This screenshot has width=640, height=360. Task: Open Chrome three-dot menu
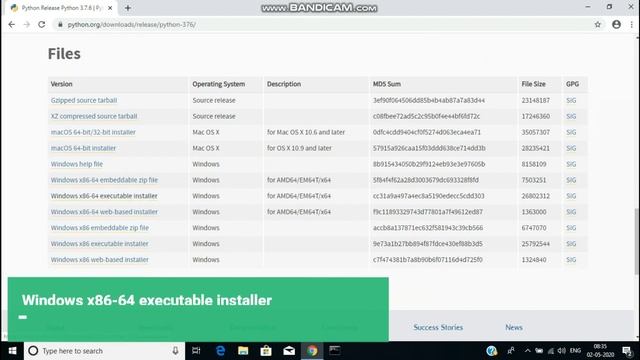click(631, 24)
